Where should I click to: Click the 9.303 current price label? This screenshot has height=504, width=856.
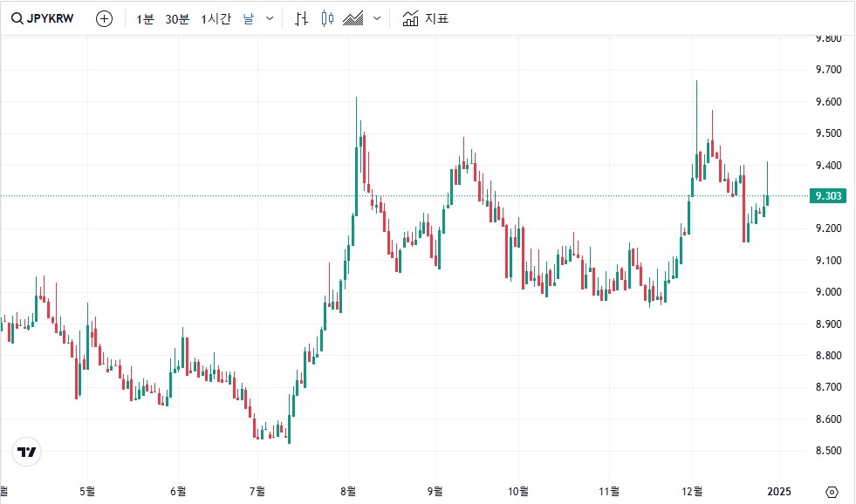[827, 196]
